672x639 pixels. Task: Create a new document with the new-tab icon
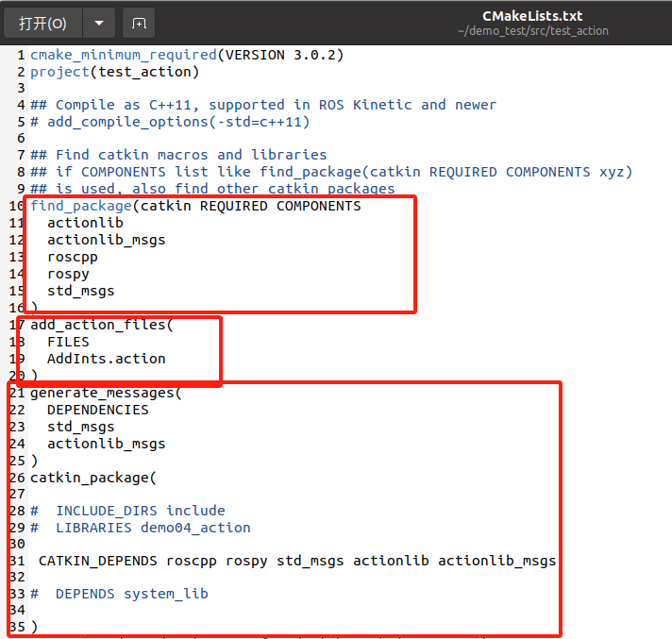[x=139, y=23]
